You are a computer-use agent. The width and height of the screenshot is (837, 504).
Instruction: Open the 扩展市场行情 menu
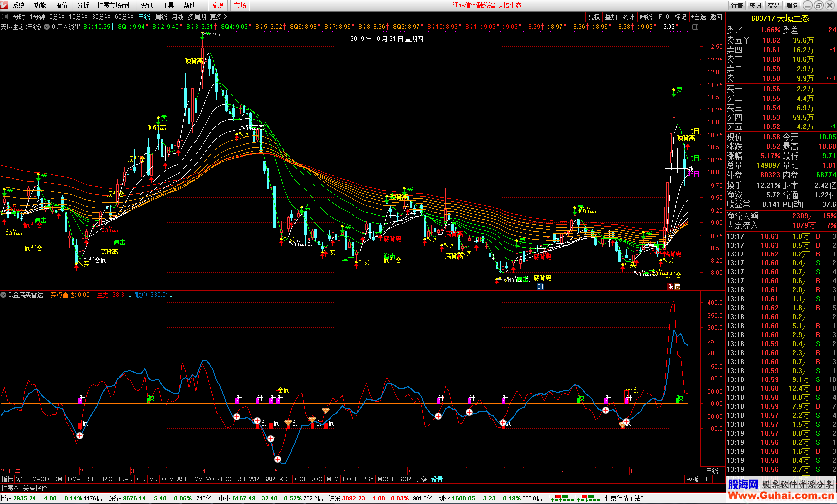(x=115, y=5)
